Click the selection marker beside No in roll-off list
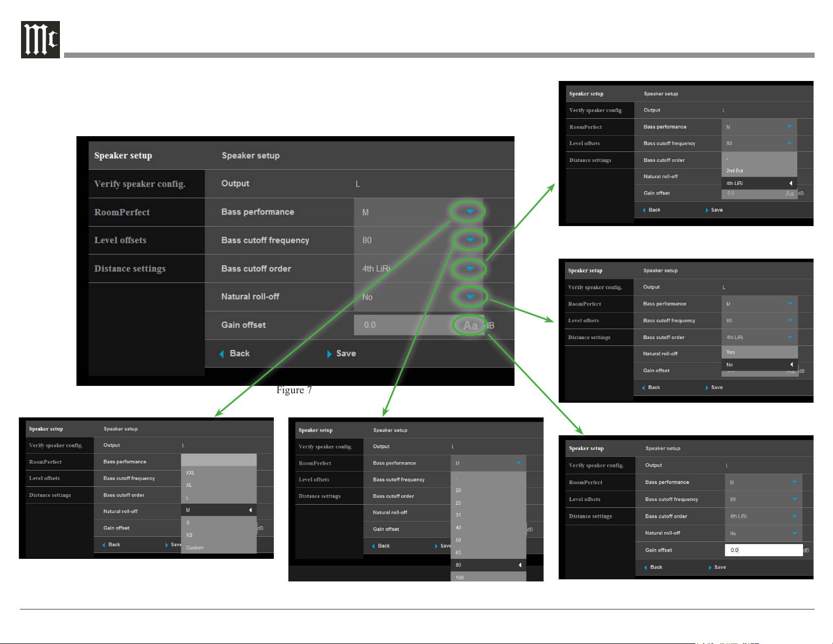Image resolution: width=833 pixels, height=644 pixels. (x=791, y=365)
